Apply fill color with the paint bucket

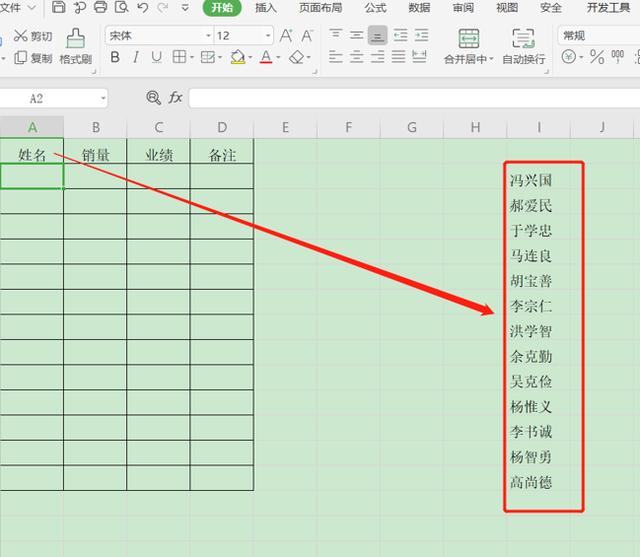(238, 57)
